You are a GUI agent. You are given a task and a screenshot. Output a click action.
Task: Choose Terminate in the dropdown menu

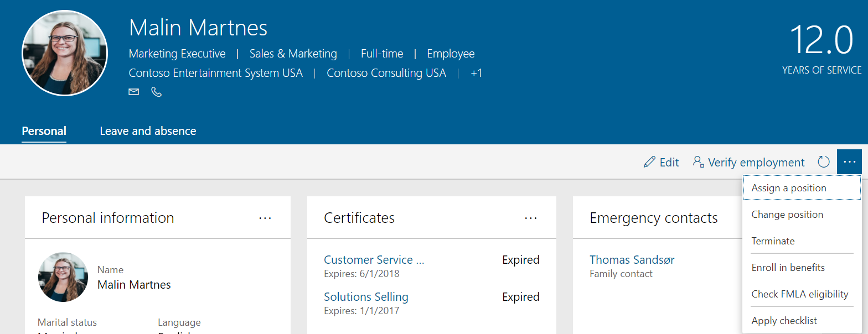(x=773, y=241)
